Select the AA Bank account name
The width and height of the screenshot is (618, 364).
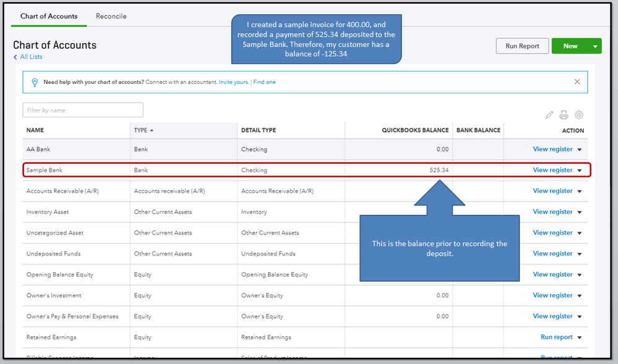coord(38,150)
